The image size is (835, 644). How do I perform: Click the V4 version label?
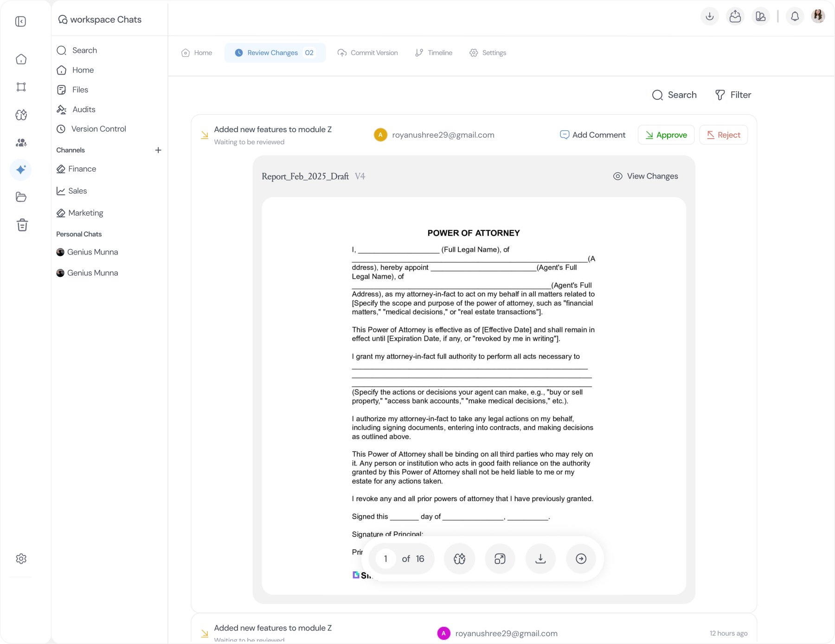point(360,176)
